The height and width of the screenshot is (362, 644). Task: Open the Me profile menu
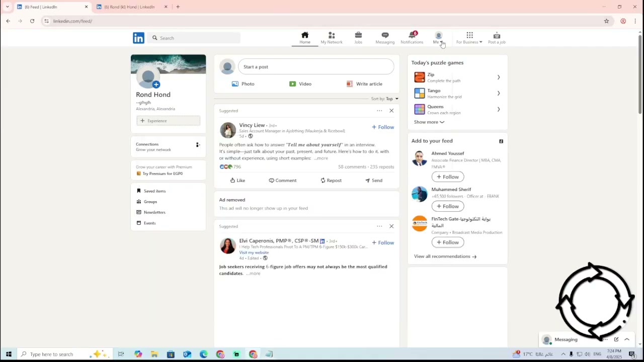coord(438,38)
